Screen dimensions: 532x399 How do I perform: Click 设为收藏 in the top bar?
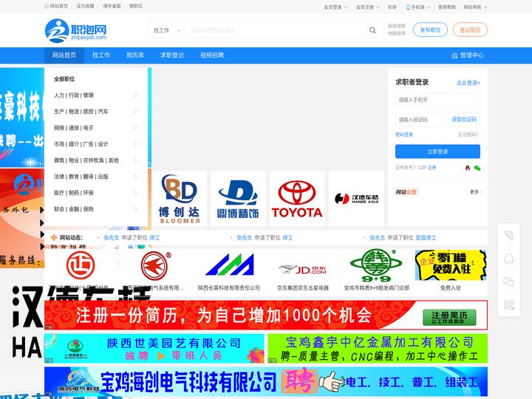[85, 6]
